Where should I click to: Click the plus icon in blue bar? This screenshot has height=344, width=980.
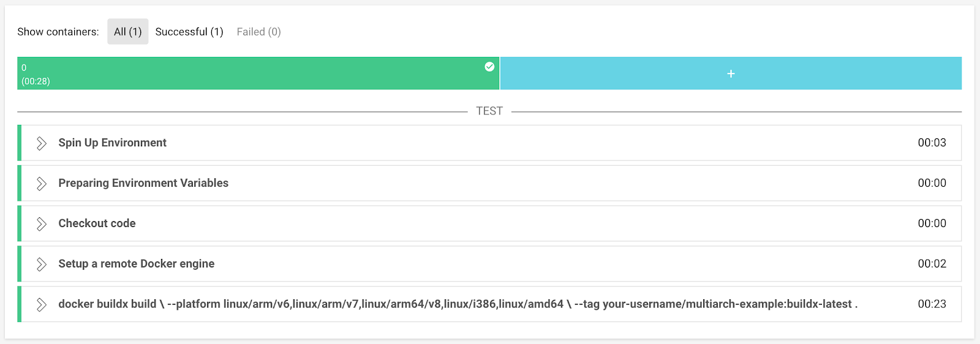coord(731,73)
